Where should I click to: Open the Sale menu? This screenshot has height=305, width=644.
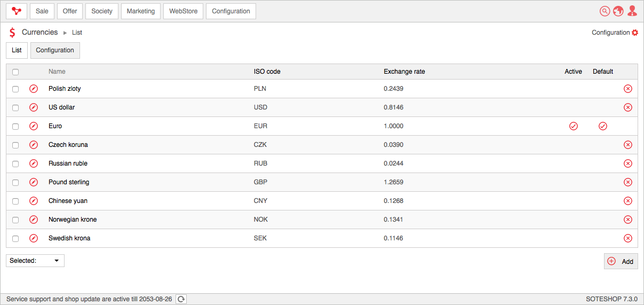(42, 11)
